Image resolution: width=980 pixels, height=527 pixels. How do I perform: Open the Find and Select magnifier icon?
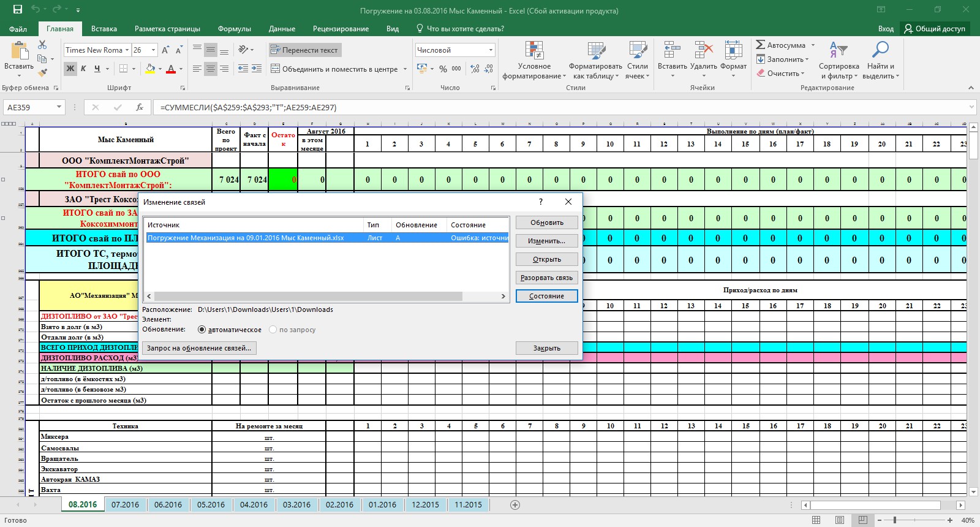881,50
